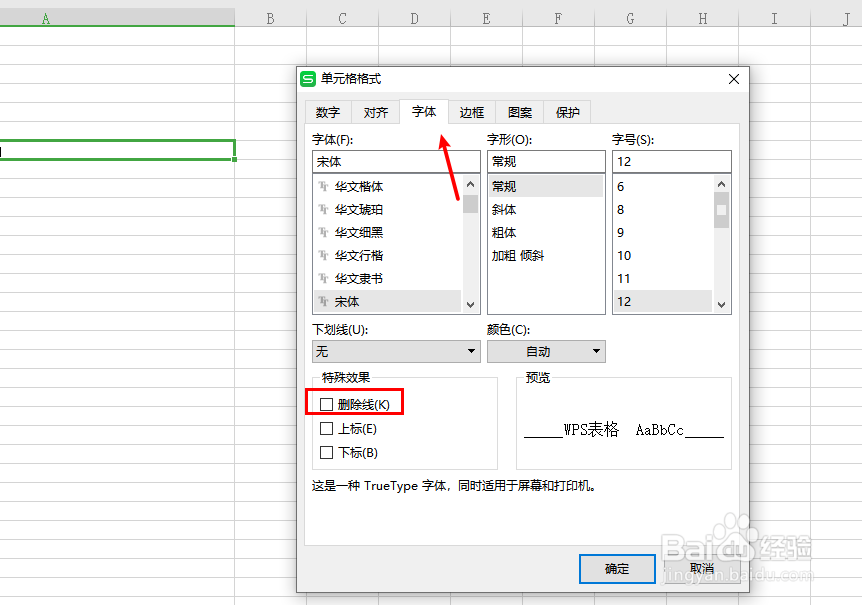Image resolution: width=862 pixels, height=605 pixels.
Task: Tick the 下标(B) checkbox
Action: [x=327, y=453]
